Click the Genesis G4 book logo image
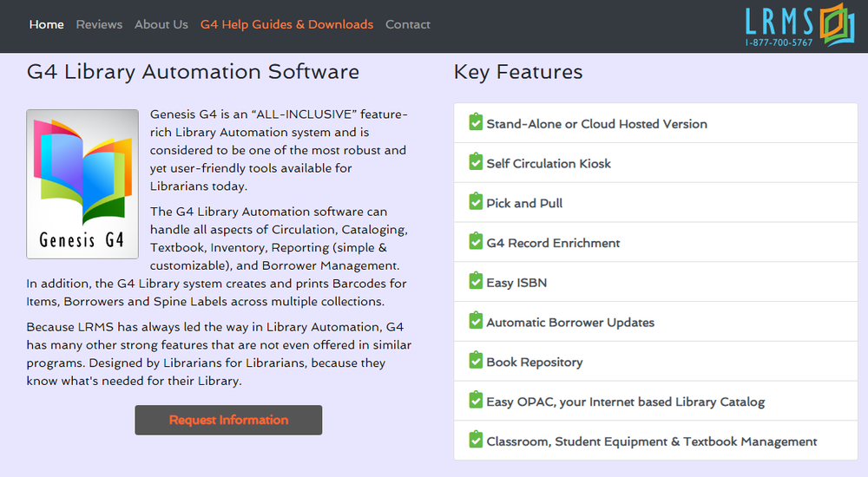Screen dimensions: 868x477 (82, 184)
